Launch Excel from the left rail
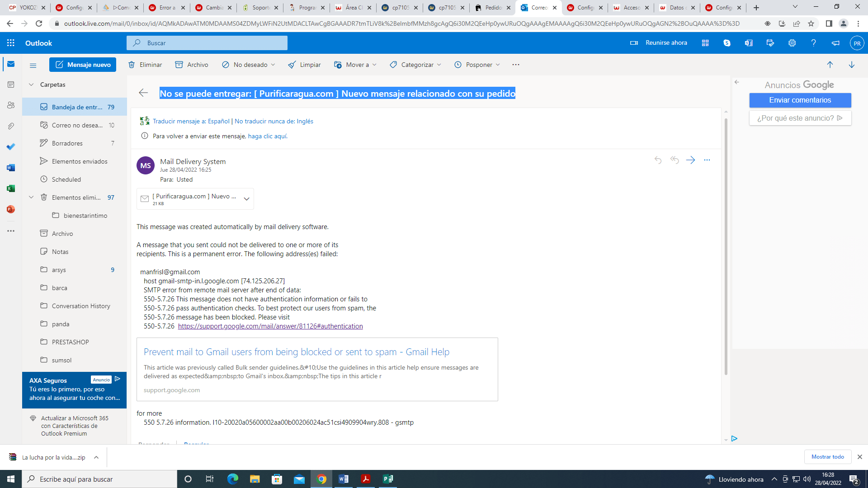868x488 pixels. [11, 188]
